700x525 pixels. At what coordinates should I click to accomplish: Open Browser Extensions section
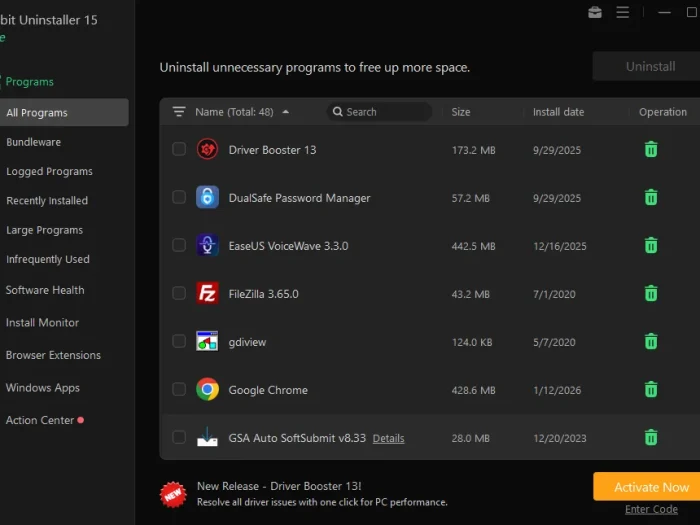(x=53, y=355)
